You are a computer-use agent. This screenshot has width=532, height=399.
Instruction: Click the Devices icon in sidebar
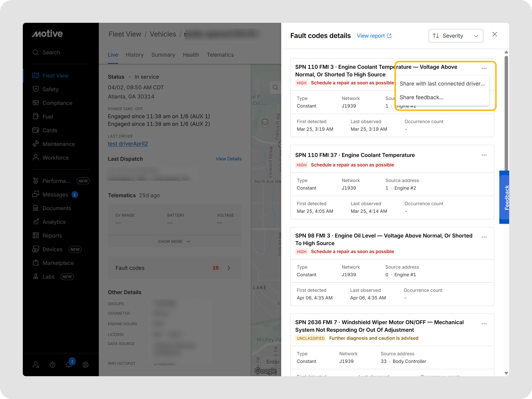[x=36, y=249]
